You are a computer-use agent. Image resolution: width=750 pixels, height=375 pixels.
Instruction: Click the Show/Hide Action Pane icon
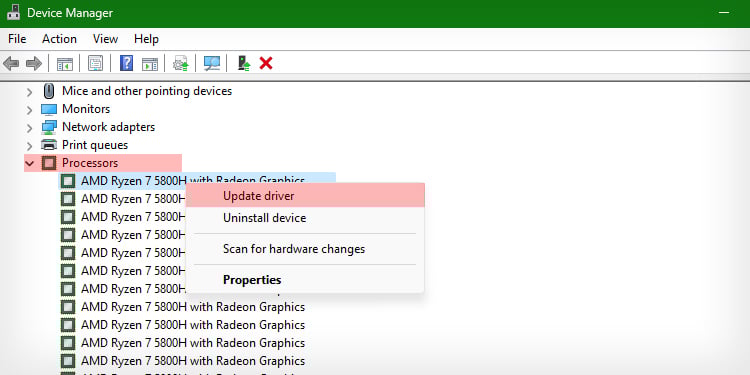(x=150, y=63)
